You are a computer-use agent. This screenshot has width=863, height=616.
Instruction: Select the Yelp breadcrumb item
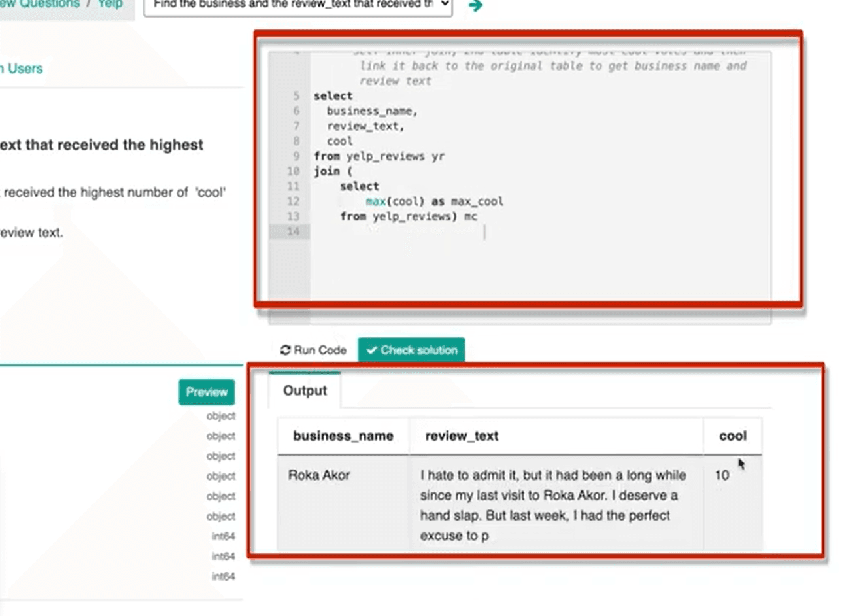pos(108,3)
